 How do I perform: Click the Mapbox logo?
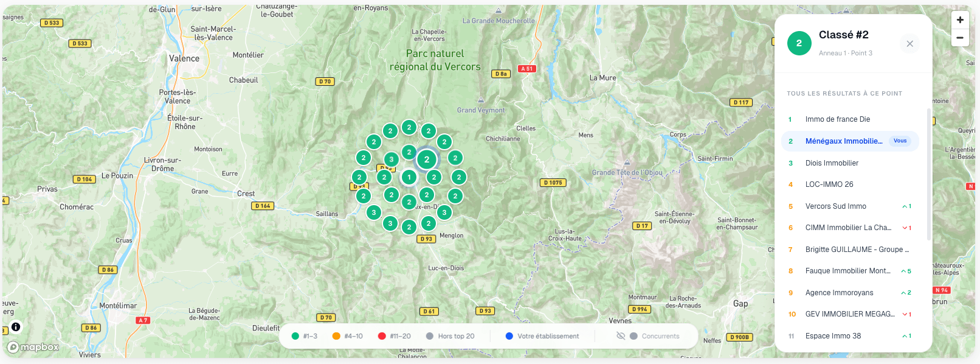pyautogui.click(x=33, y=347)
